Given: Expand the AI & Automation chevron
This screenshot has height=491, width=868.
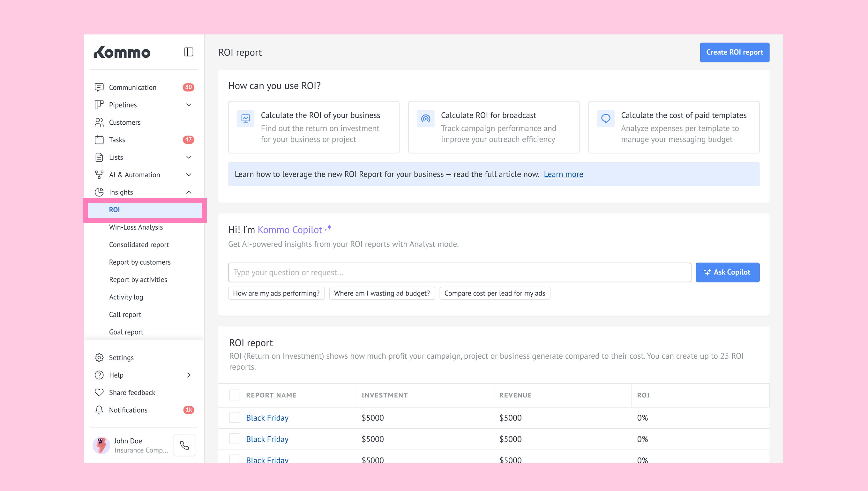Looking at the screenshot, I should [x=189, y=175].
